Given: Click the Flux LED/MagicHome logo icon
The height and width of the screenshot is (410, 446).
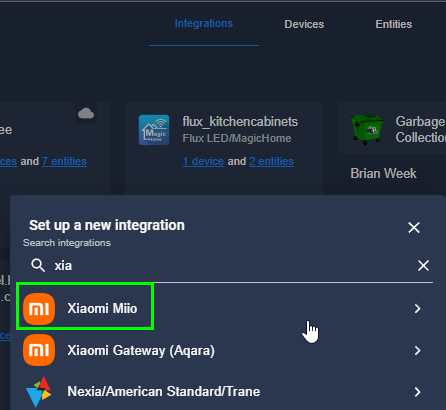Looking at the screenshot, I should (154, 130).
